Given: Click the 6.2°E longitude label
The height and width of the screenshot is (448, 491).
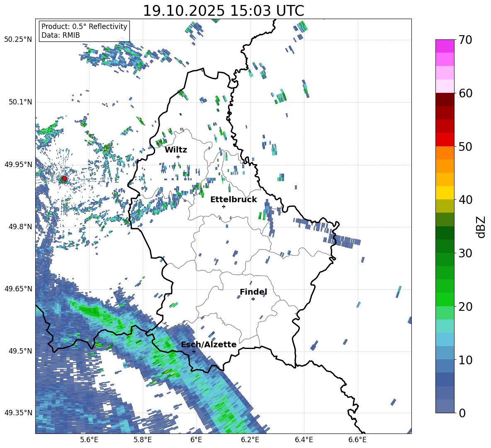Looking at the screenshot, I should (x=250, y=440).
